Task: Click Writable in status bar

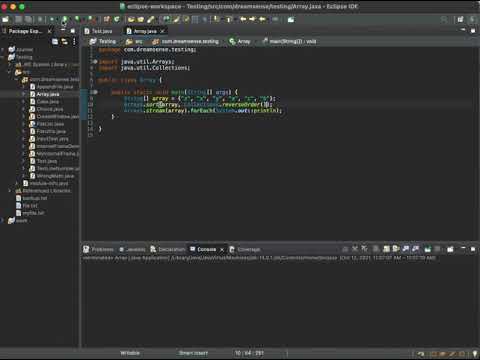Action: click(130, 353)
